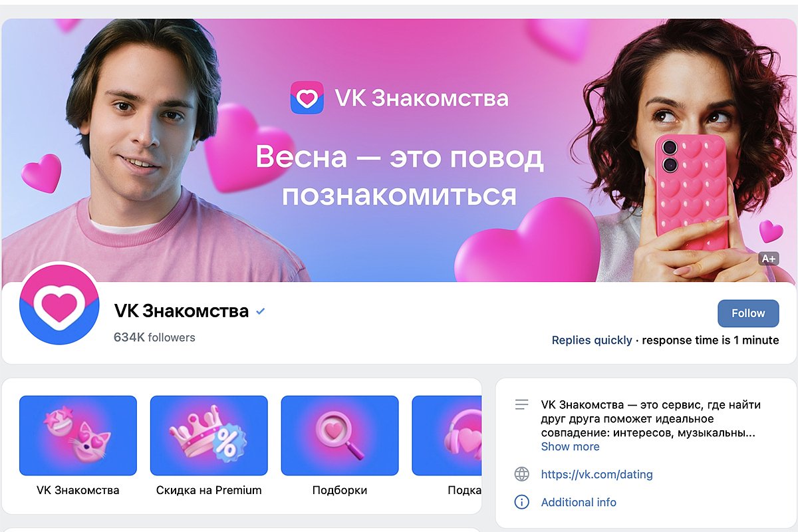This screenshot has width=798, height=532.
Task: Click the Follow button
Action: point(748,313)
